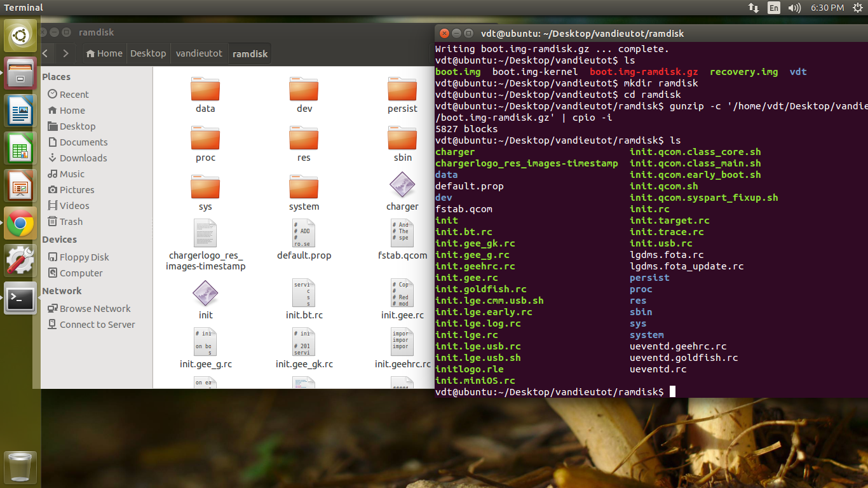Image resolution: width=868 pixels, height=488 pixels.
Task: Click the forward navigation arrow
Action: 65,53
